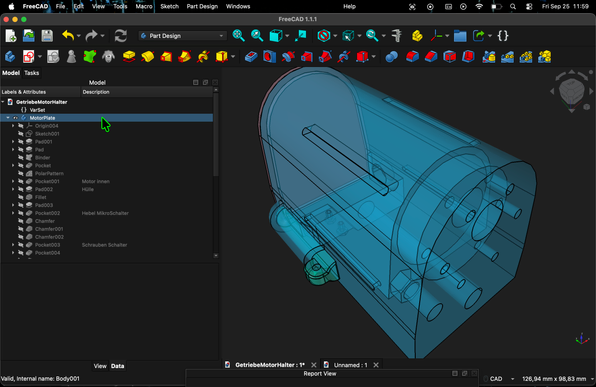This screenshot has height=387, width=596.
Task: Switch to the Unnamed : 1 document tab
Action: [350, 365]
